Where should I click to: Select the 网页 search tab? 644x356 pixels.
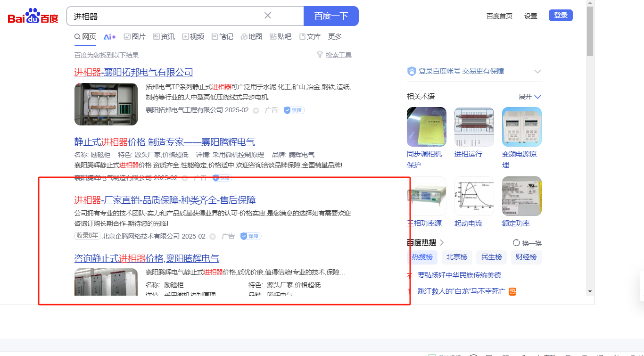coord(85,37)
